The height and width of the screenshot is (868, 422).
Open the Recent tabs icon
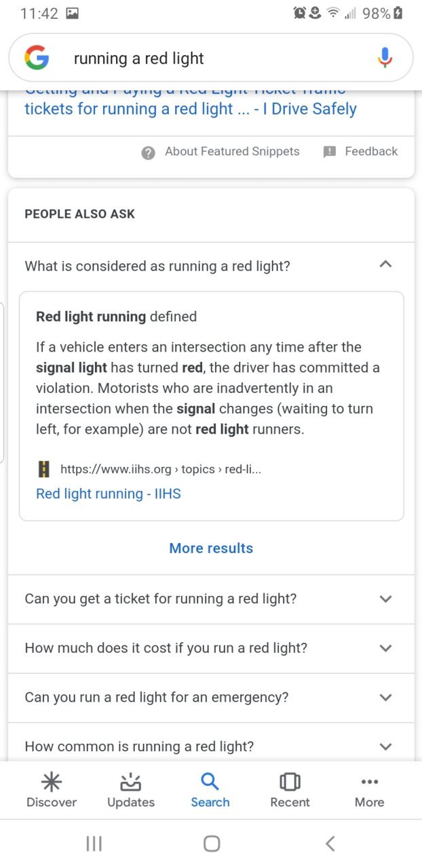tap(290, 782)
